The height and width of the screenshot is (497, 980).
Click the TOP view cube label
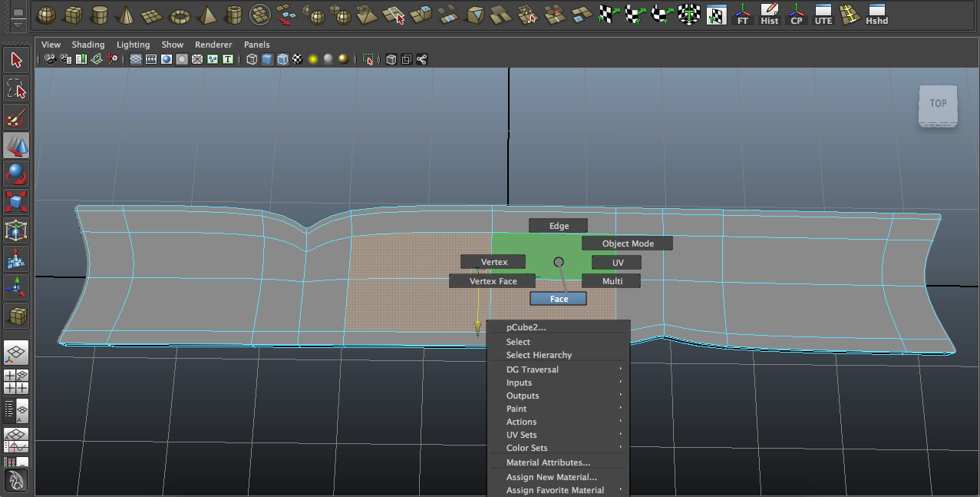point(937,103)
